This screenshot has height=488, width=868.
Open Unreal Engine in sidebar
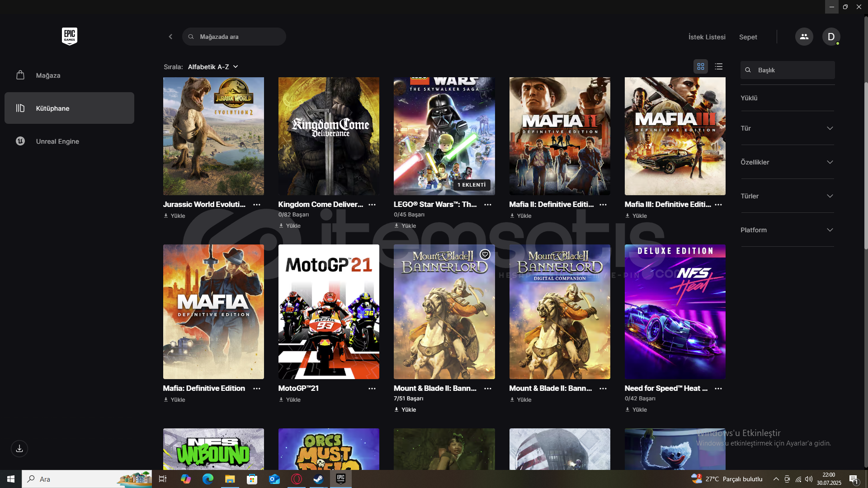point(69,141)
